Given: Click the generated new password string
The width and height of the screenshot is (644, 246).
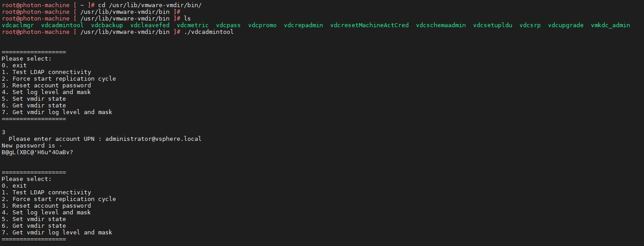Looking at the screenshot, I should (x=37, y=152).
